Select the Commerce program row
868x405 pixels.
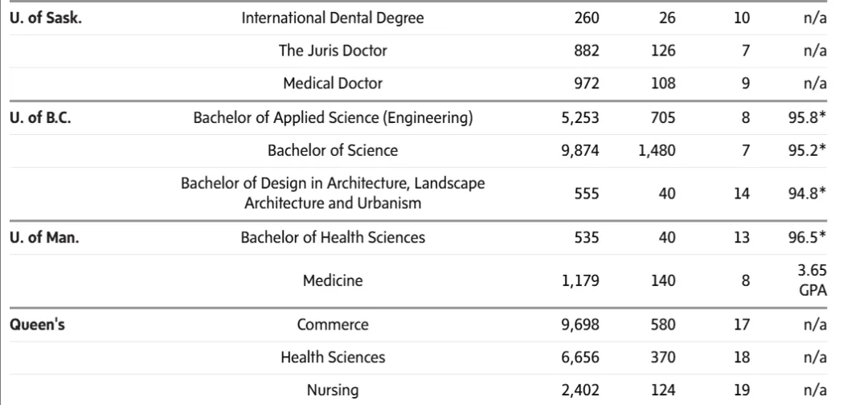[418, 324]
